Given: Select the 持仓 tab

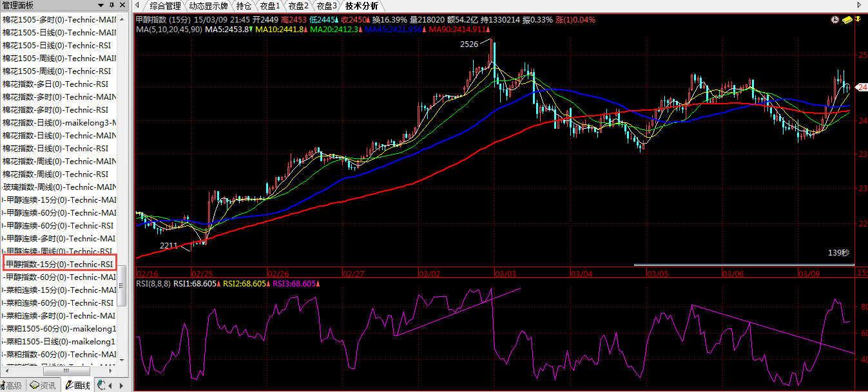Looking at the screenshot, I should point(244,6).
